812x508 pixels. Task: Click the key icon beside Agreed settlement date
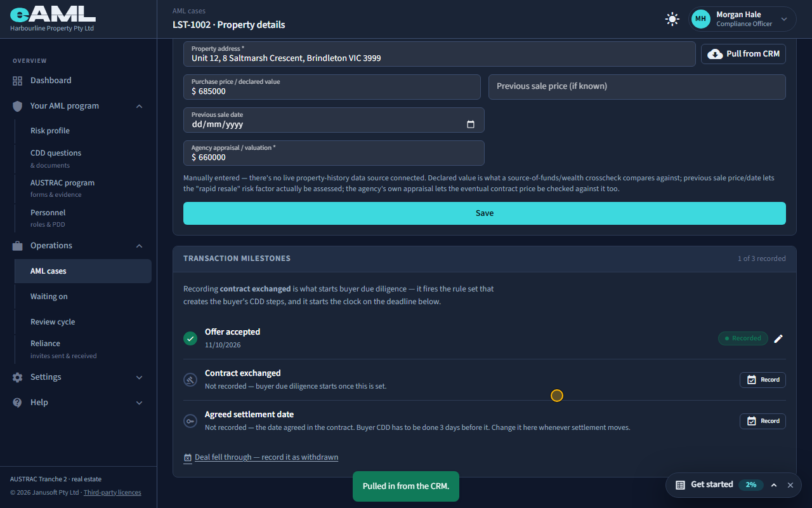(190, 421)
